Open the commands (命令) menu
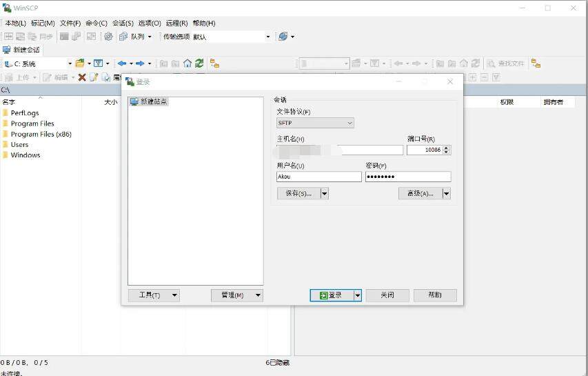The image size is (588, 376). (x=97, y=23)
